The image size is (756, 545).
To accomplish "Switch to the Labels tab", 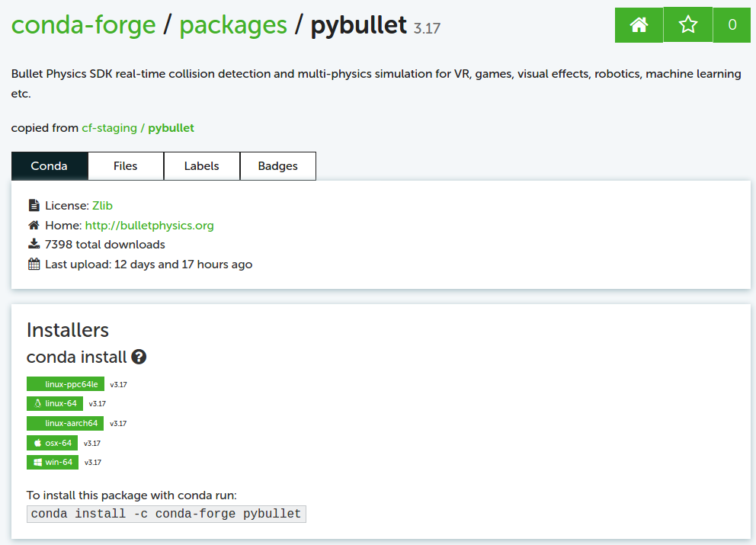I will coord(201,165).
